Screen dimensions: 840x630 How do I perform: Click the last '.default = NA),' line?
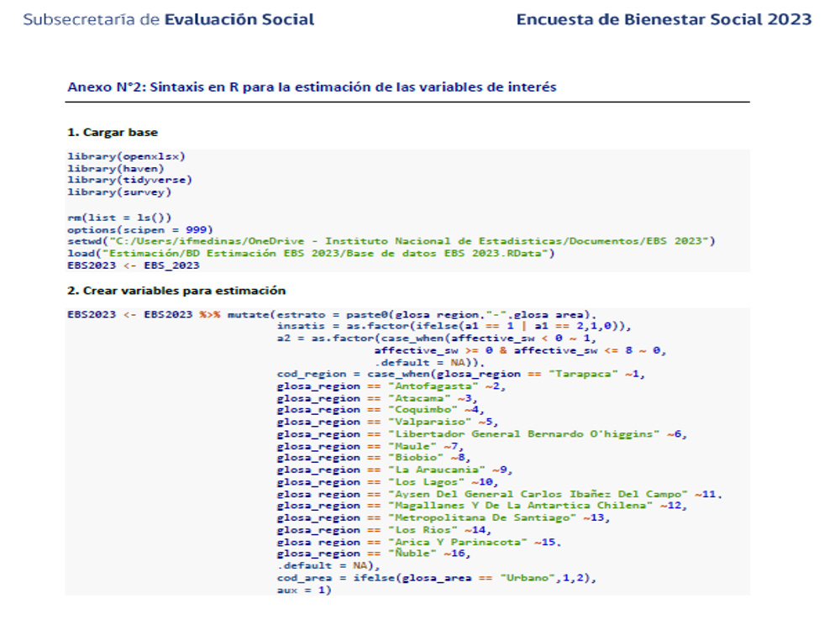328,565
